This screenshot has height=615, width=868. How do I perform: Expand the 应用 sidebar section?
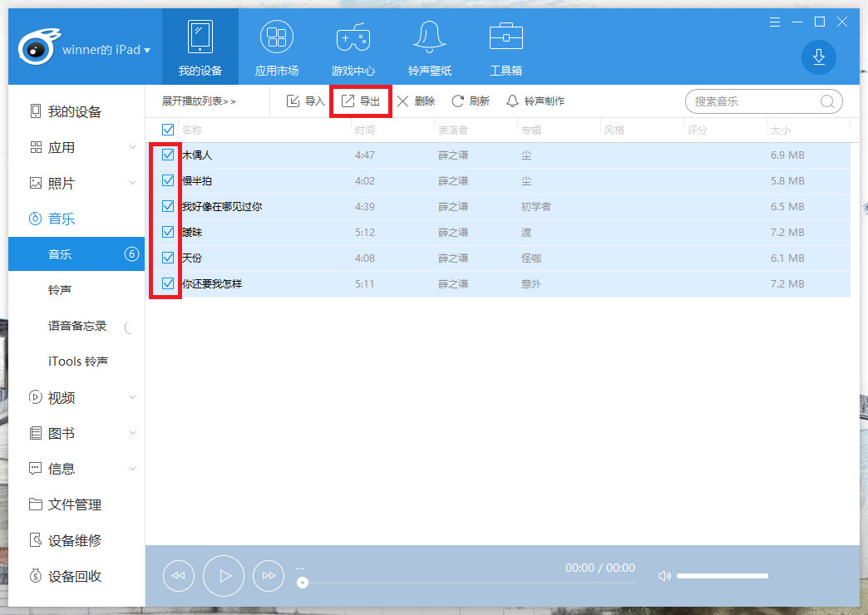pos(132,148)
